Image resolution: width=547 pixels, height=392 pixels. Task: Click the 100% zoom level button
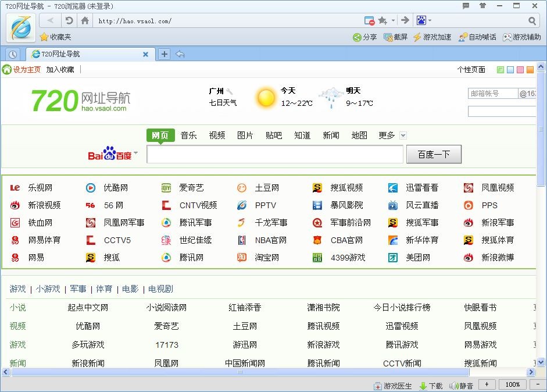coord(513,384)
